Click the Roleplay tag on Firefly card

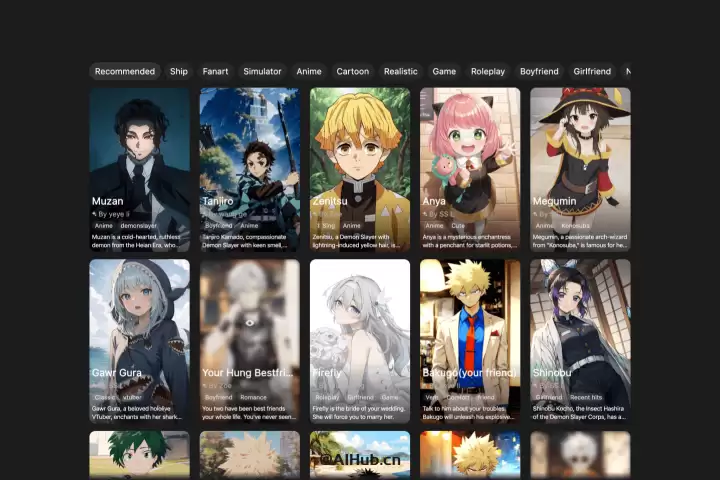point(327,397)
